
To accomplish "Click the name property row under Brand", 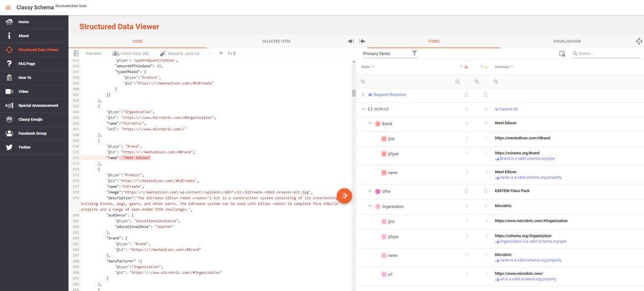I will point(500,174).
